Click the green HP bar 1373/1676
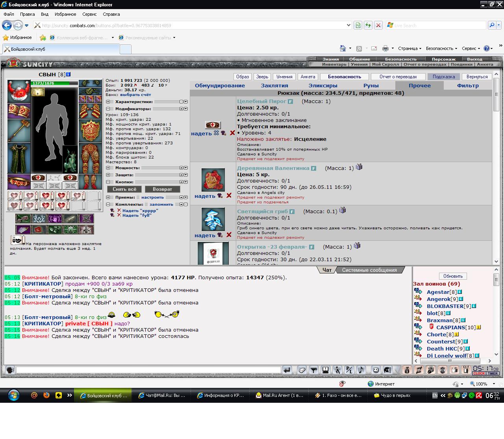Image resolution: width=504 pixels, height=439 pixels. point(55,83)
